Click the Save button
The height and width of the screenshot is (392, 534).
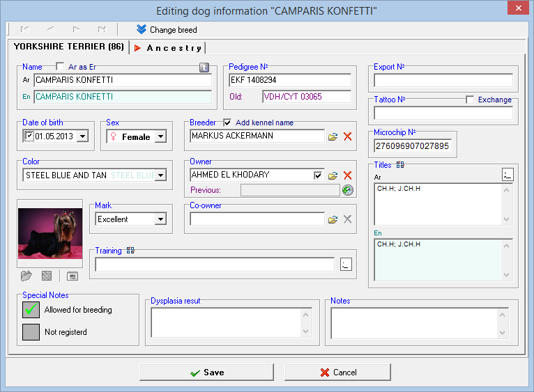[x=207, y=373]
